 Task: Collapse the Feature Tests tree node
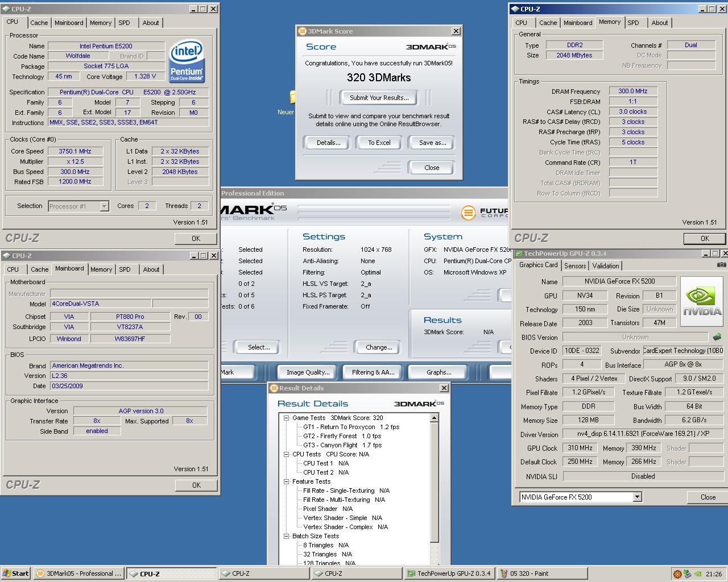[287, 481]
